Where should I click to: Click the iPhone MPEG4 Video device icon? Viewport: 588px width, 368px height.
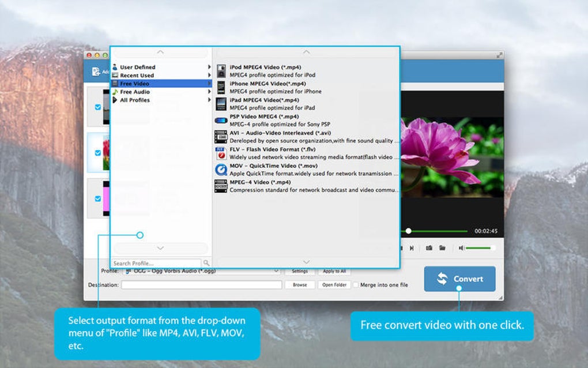coord(221,88)
